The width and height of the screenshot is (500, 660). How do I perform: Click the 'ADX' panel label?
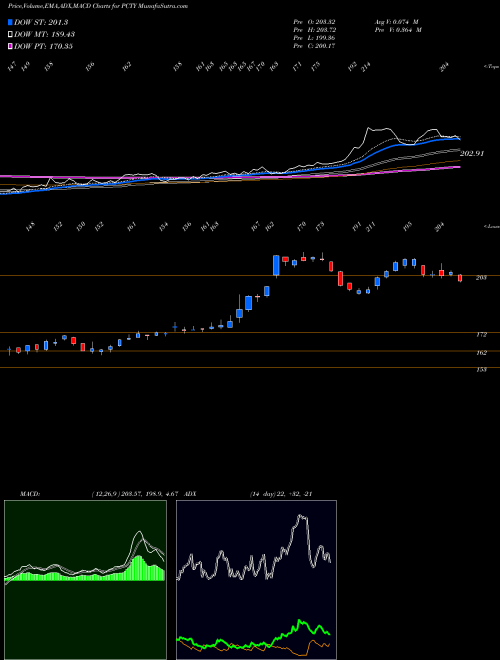tap(190, 493)
